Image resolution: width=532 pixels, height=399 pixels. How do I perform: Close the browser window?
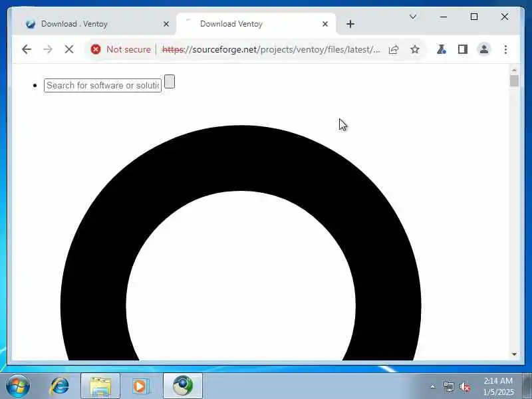(505, 17)
